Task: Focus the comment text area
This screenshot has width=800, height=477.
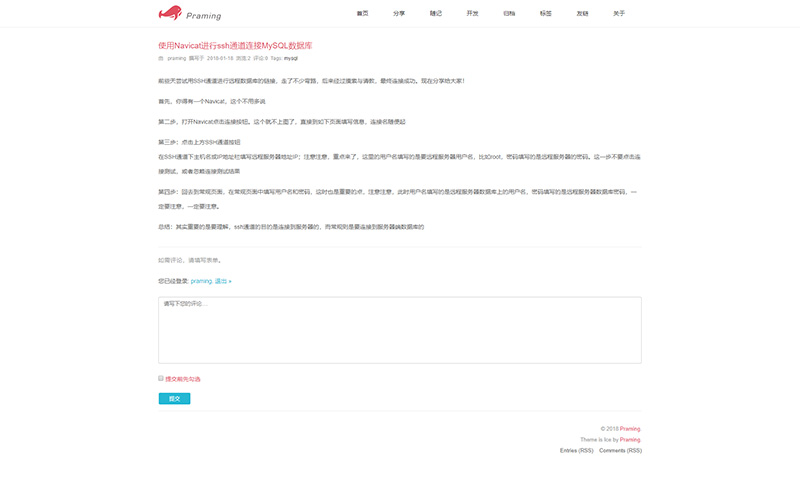Action: (x=400, y=330)
